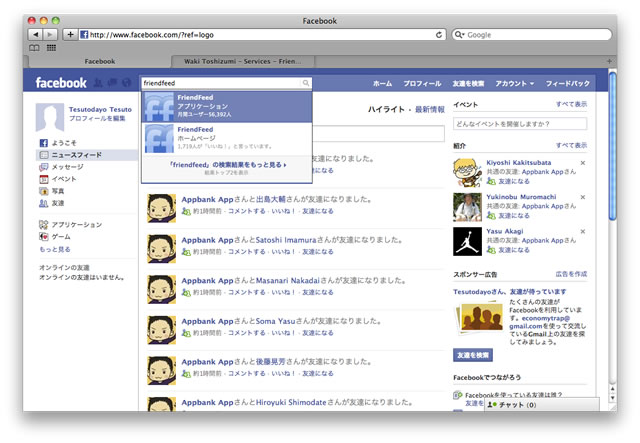Click ハイライト feed filter
Viewport: 640px width, 443px height.
click(x=386, y=109)
